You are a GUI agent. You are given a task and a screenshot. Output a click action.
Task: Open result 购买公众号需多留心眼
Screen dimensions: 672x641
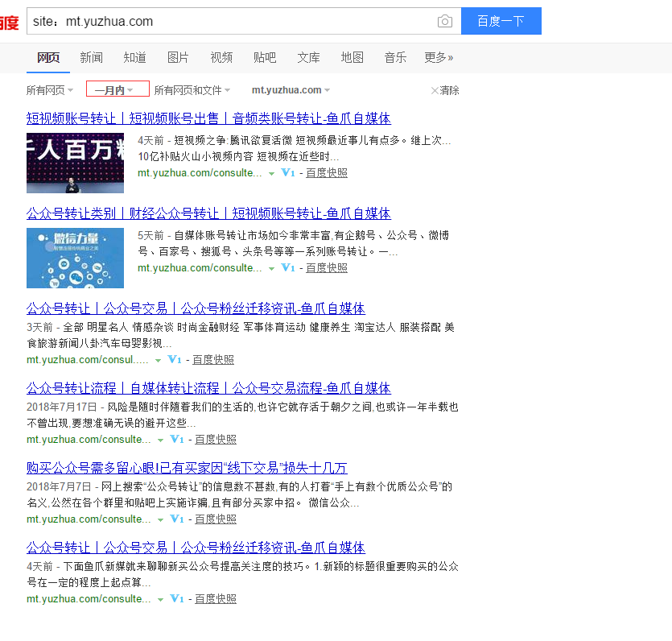pos(187,468)
